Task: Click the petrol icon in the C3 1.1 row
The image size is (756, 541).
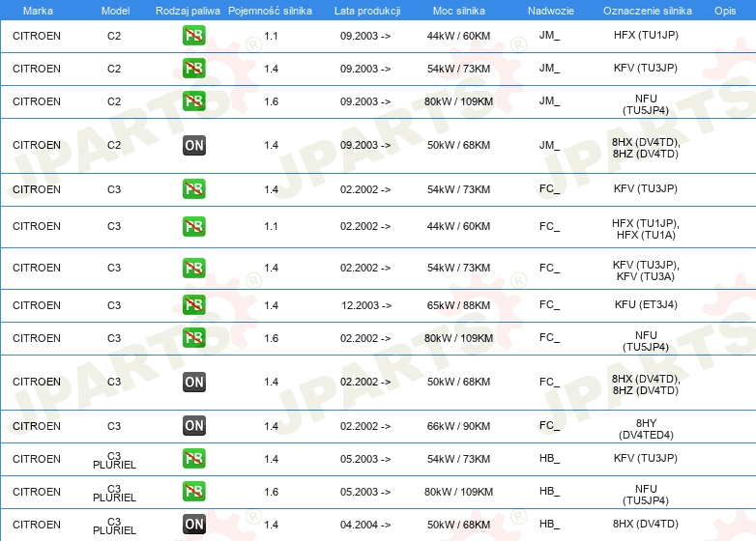Action: coord(193,226)
